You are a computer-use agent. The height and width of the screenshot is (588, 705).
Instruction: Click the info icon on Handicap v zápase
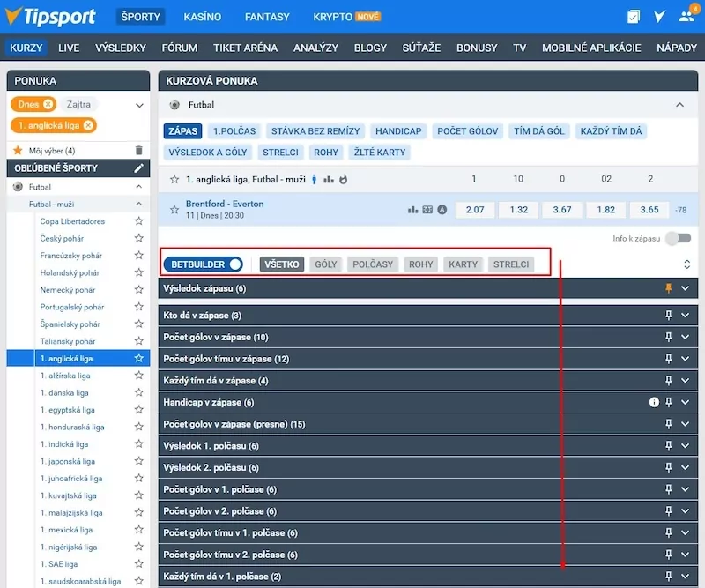point(654,402)
